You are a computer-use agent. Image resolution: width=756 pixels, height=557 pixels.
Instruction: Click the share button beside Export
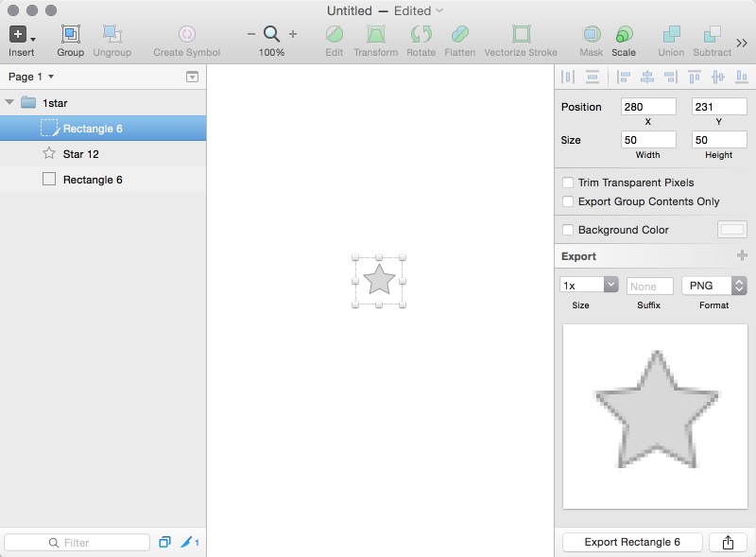pos(727,542)
